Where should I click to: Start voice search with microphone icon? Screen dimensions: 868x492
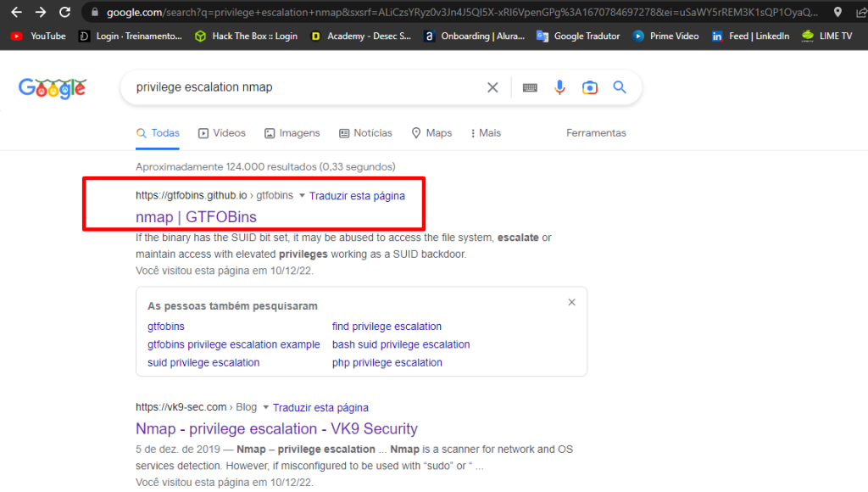pyautogui.click(x=559, y=87)
